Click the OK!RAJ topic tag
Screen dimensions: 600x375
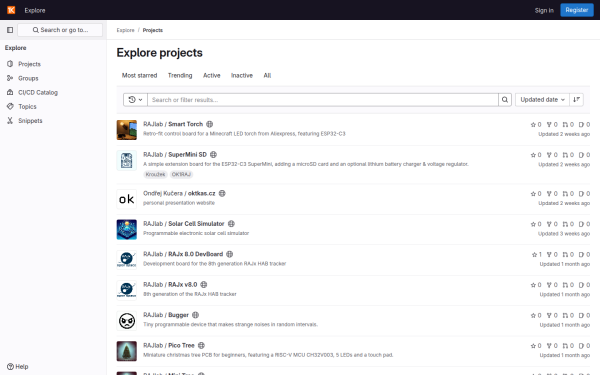[x=181, y=174]
